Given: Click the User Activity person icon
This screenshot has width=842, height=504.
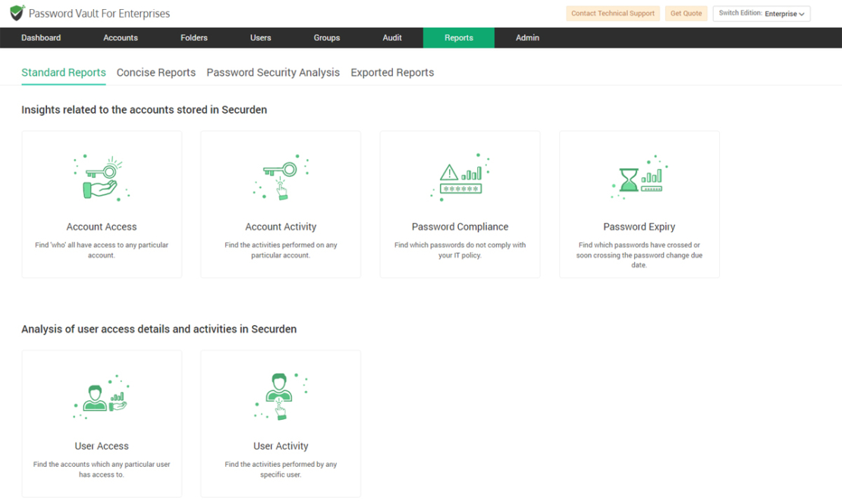Looking at the screenshot, I should coord(281,395).
